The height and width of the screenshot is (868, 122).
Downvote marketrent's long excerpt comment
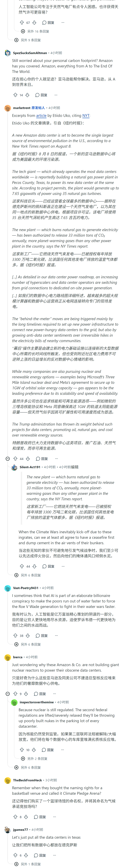pos(28,459)
